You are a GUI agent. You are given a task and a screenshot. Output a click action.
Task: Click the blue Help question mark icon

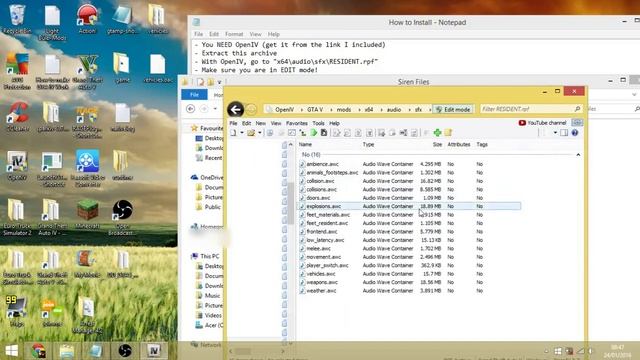[575, 133]
